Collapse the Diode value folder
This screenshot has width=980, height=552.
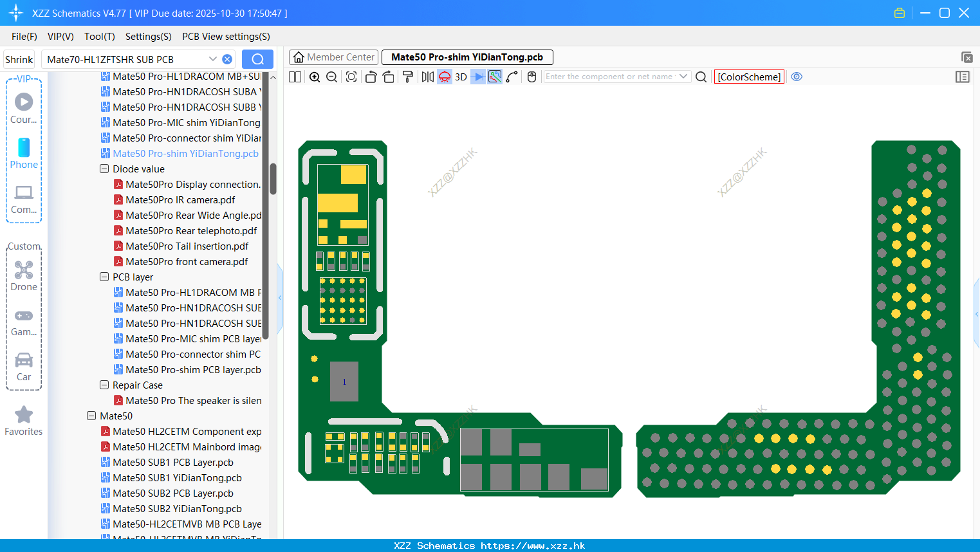click(x=104, y=169)
